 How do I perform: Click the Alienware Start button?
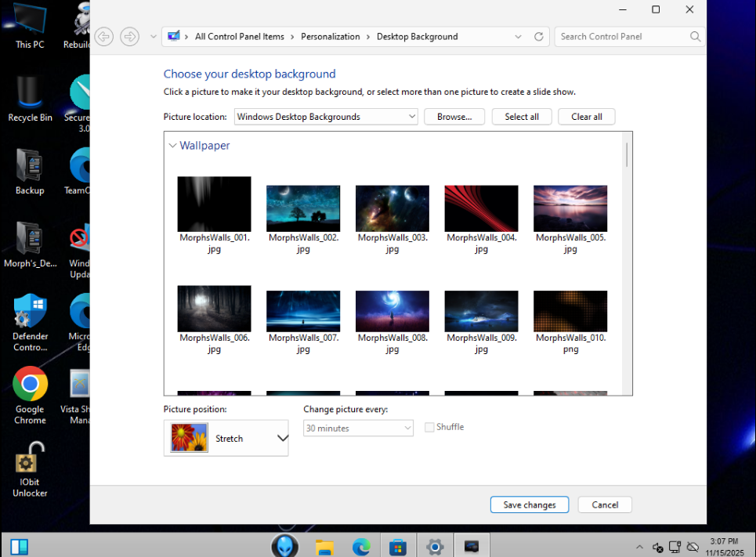coord(284,546)
